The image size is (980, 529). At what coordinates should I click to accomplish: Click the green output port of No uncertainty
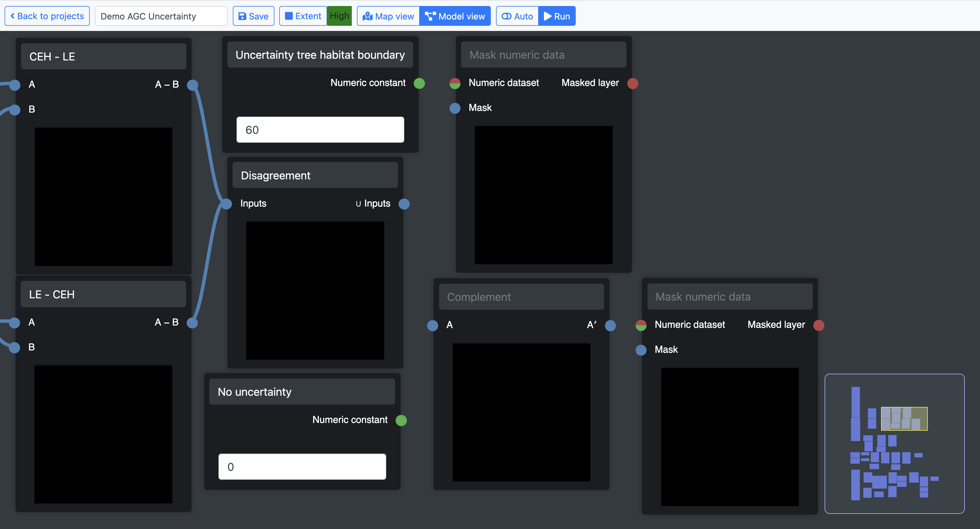tap(401, 420)
